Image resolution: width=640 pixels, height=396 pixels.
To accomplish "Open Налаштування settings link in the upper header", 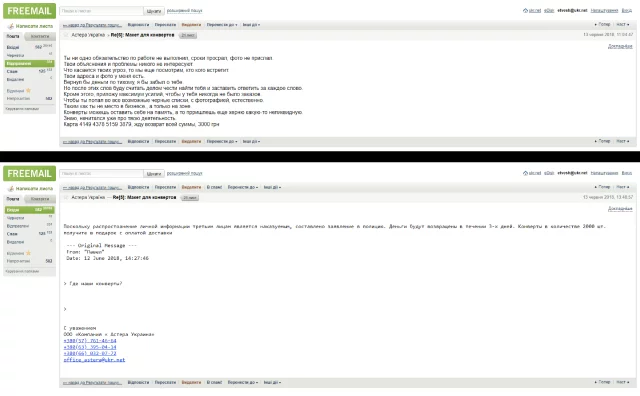I will (604, 11).
